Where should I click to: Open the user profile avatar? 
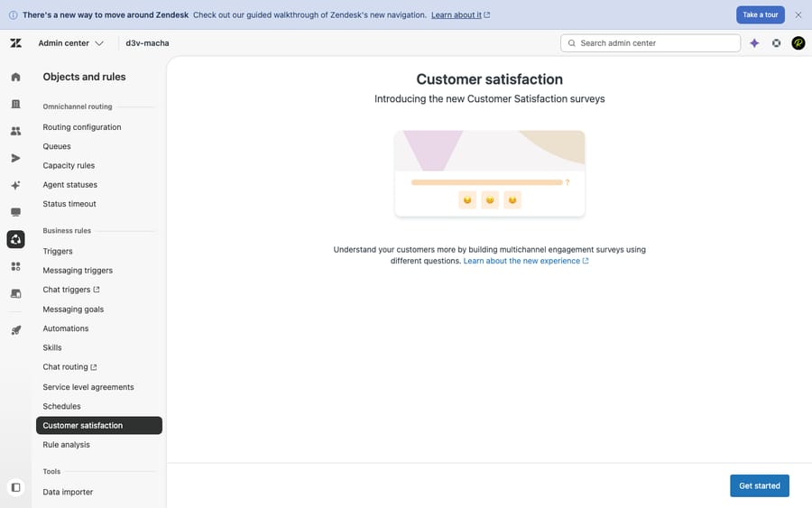(798, 43)
